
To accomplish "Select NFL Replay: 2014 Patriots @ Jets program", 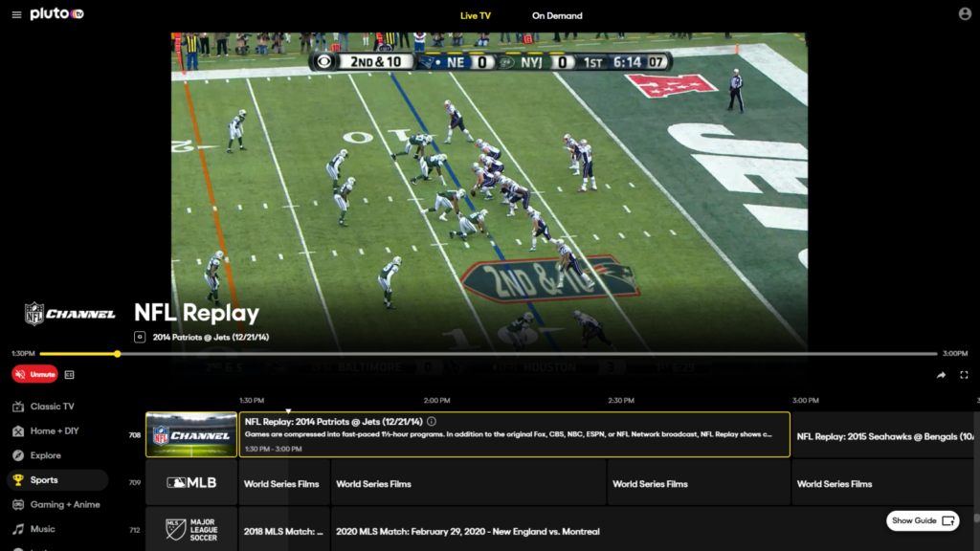I will [514, 435].
